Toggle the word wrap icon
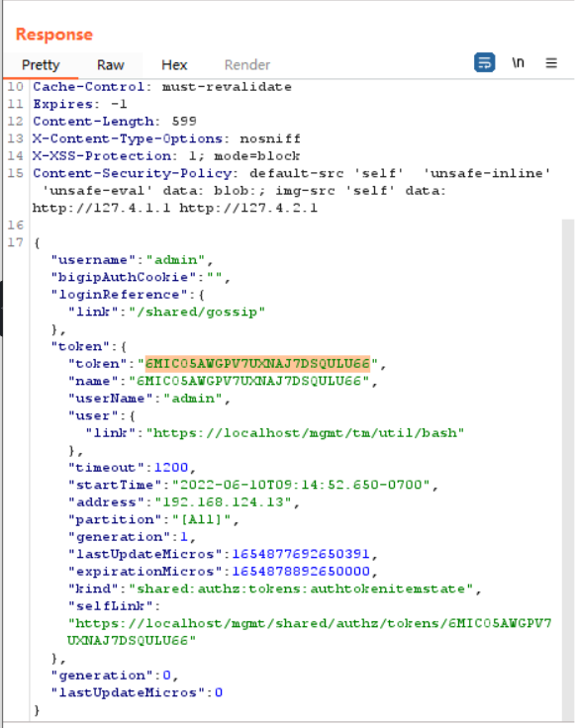Image resolution: width=575 pixels, height=728 pixels. click(x=484, y=62)
